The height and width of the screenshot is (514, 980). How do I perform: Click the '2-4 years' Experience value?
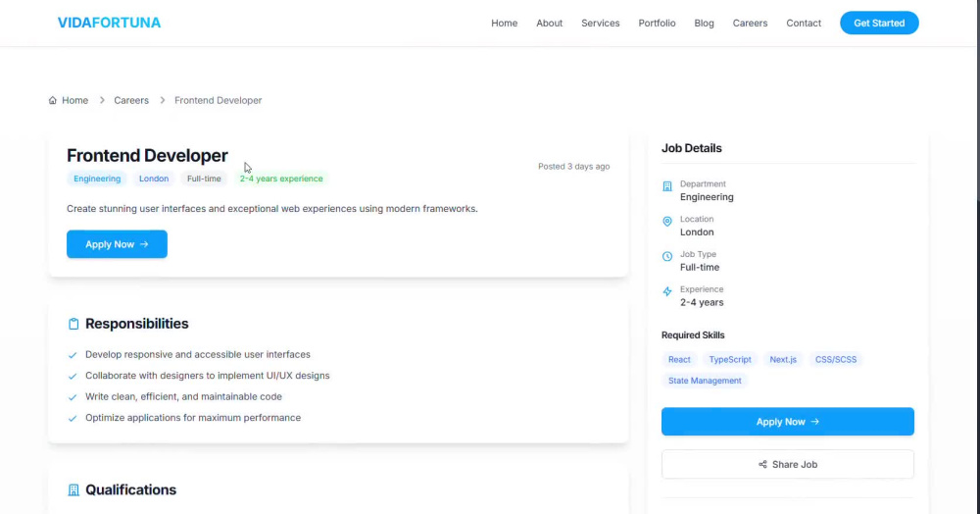coord(702,303)
